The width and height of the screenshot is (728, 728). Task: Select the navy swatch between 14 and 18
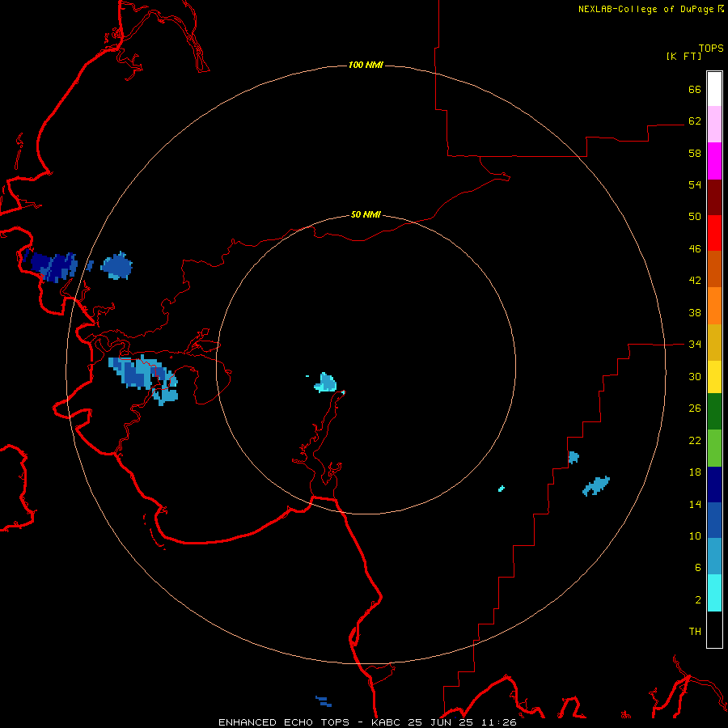[x=714, y=485]
